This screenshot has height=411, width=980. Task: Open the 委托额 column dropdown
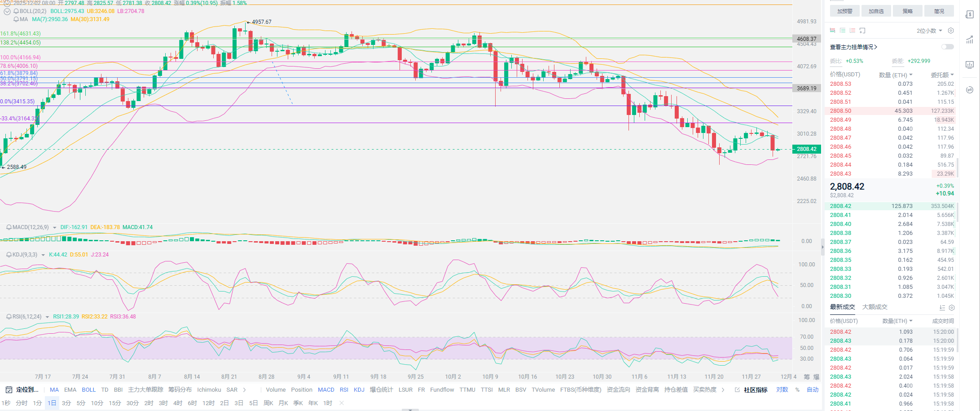[x=942, y=75]
